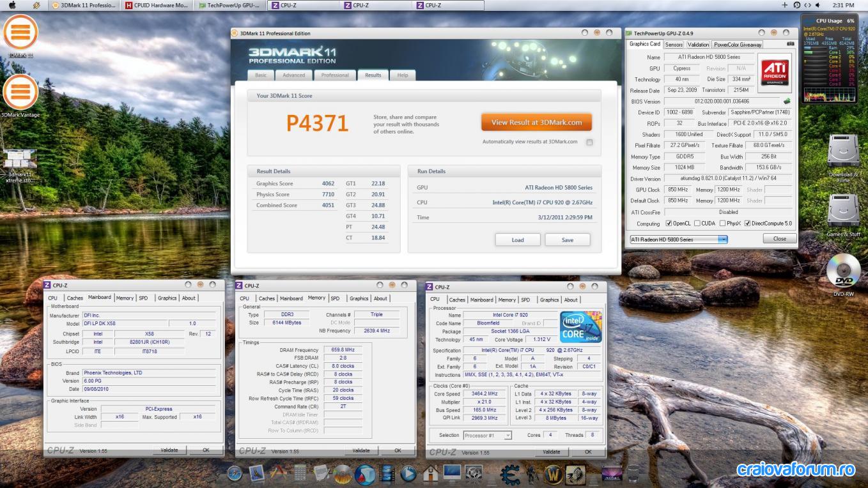
Task: Click the DRAM Frequency 659.8 MHz field
Action: click(343, 350)
